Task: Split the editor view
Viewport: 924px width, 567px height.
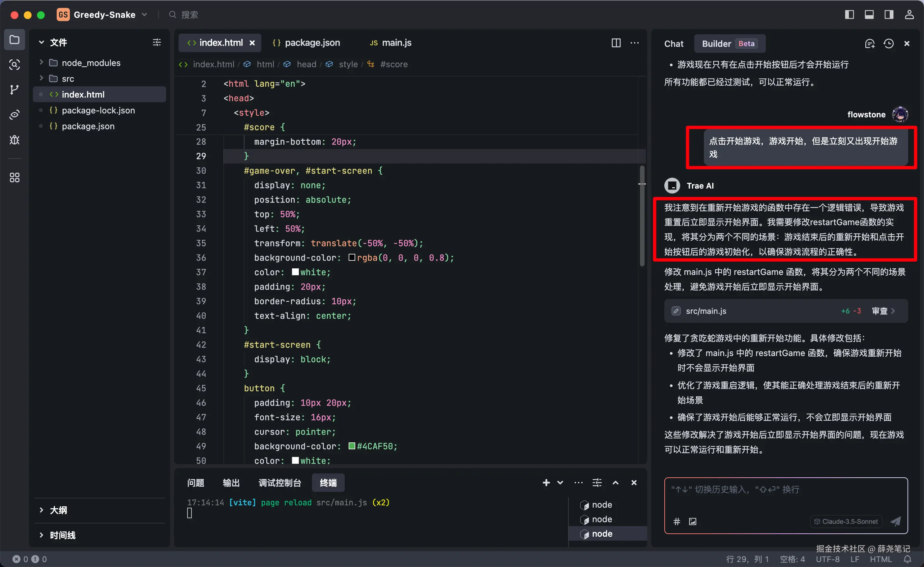Action: 616,43
